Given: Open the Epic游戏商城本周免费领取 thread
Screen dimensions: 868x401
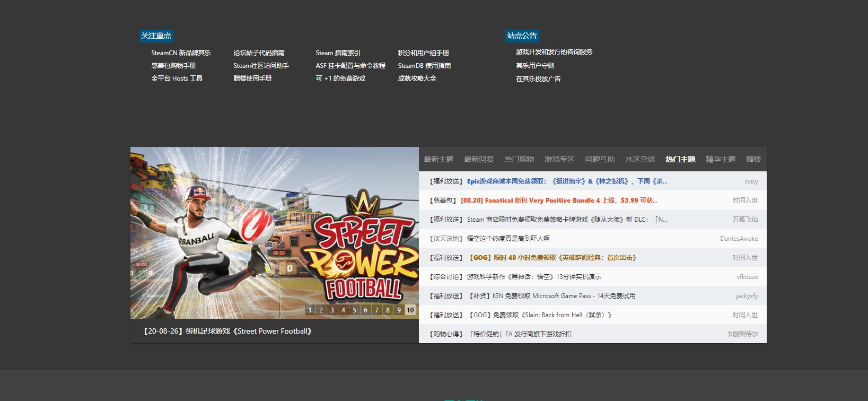Looking at the screenshot, I should [567, 181].
